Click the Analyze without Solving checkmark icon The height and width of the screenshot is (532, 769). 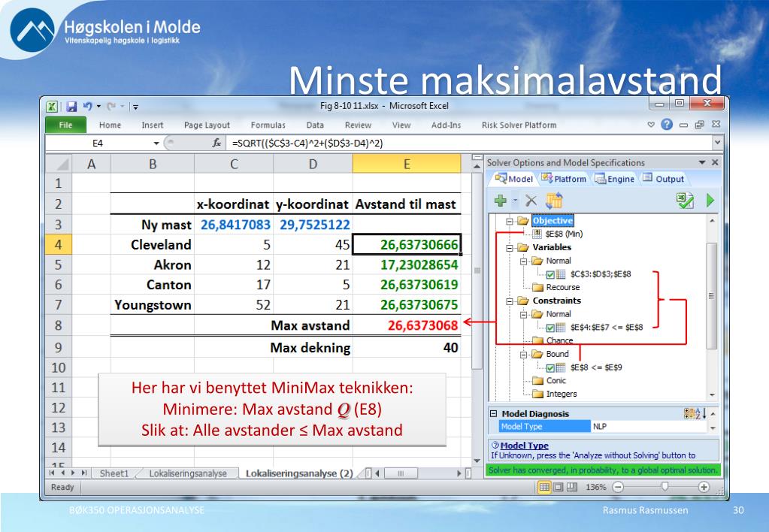coord(685,200)
